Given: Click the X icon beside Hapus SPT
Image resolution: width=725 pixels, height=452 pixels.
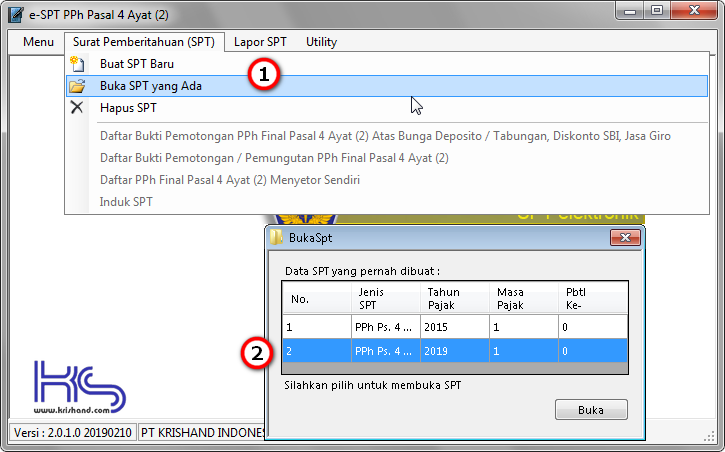Looking at the screenshot, I should pyautogui.click(x=77, y=108).
